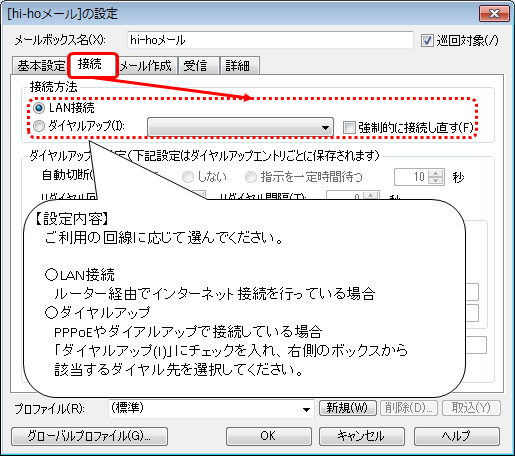This screenshot has width=515, height=456.
Task: Confirm with the OK button
Action: coord(269,436)
